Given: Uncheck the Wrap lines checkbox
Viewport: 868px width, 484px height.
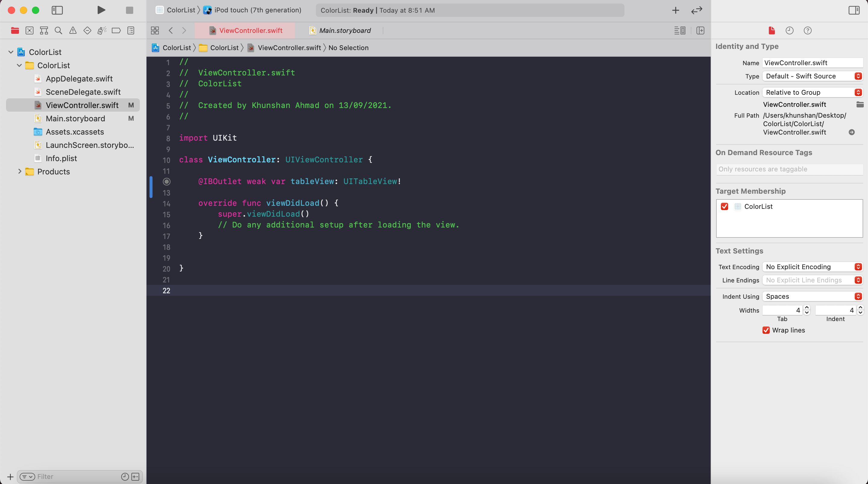Looking at the screenshot, I should (766, 330).
